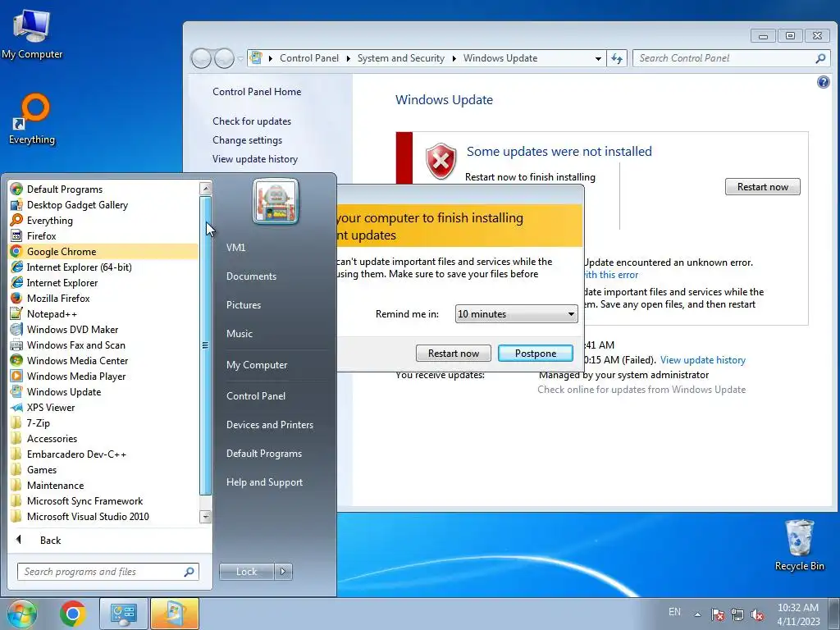The height and width of the screenshot is (630, 840).
Task: Postpone the restart reminder
Action: [x=535, y=353]
